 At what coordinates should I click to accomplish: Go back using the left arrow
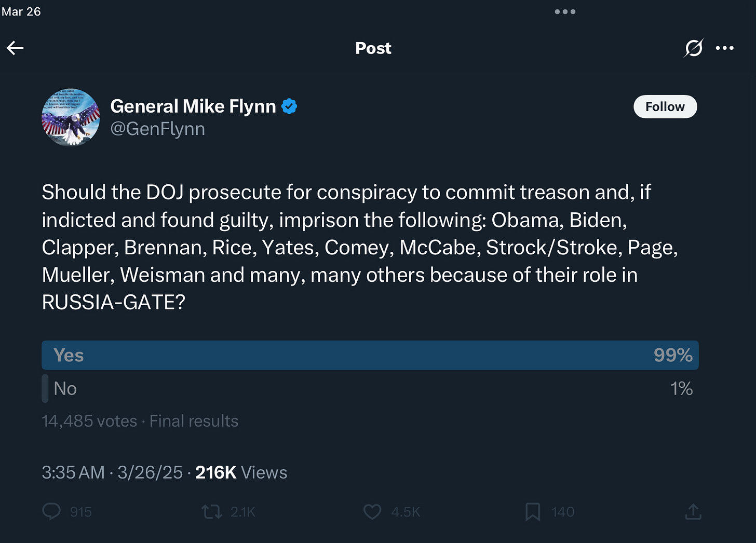tap(15, 48)
